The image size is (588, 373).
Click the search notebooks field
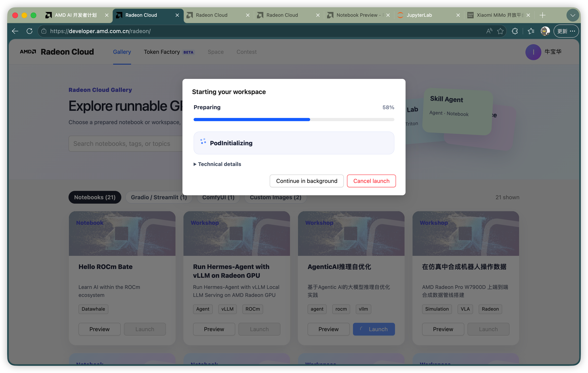click(x=125, y=144)
